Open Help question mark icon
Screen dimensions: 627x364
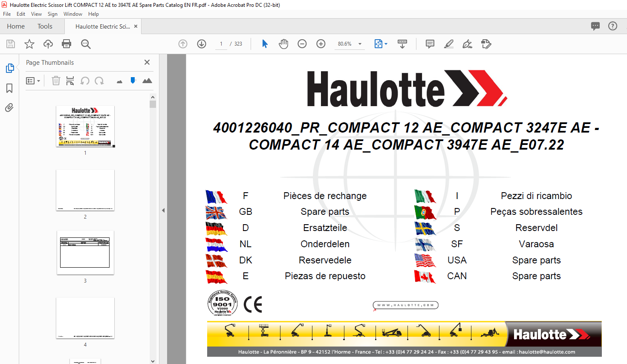point(613,26)
